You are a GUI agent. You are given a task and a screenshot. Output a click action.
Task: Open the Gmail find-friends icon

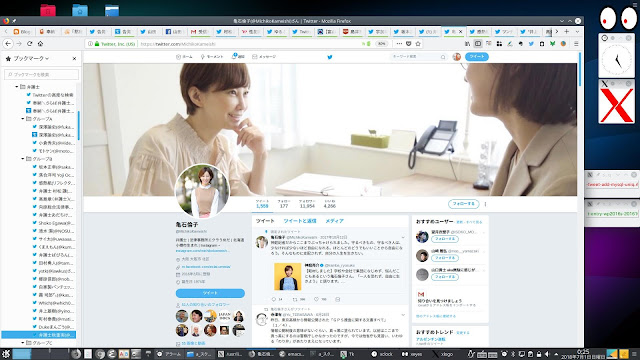pyautogui.click(x=421, y=294)
